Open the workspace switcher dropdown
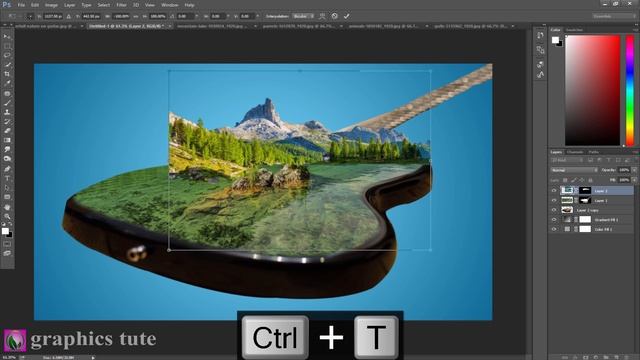The image size is (640, 360). pos(614,16)
